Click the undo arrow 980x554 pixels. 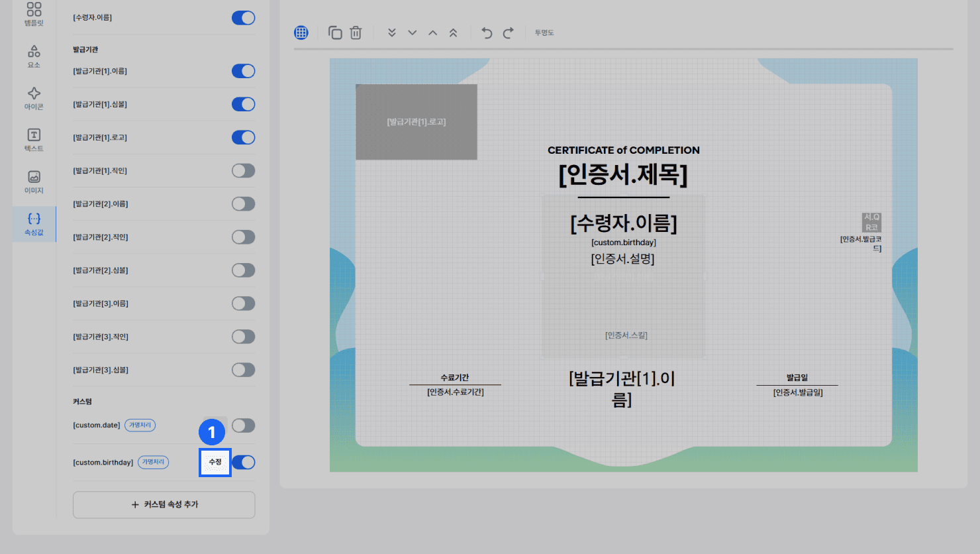click(x=487, y=32)
